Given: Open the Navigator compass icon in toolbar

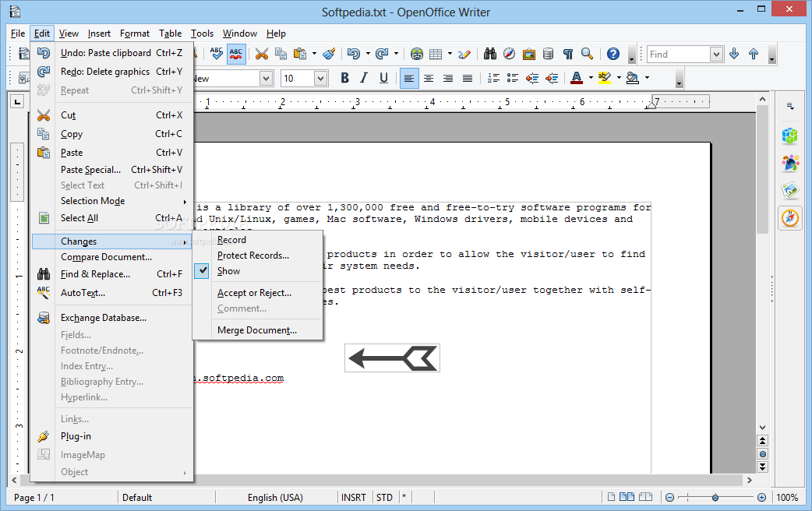Looking at the screenshot, I should (x=510, y=54).
